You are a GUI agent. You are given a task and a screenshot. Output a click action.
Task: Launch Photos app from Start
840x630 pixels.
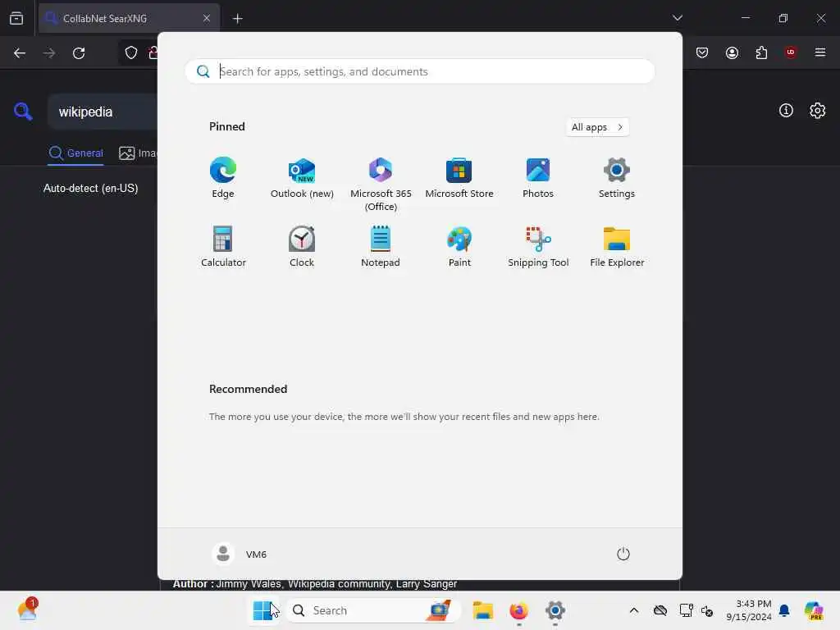pyautogui.click(x=538, y=178)
